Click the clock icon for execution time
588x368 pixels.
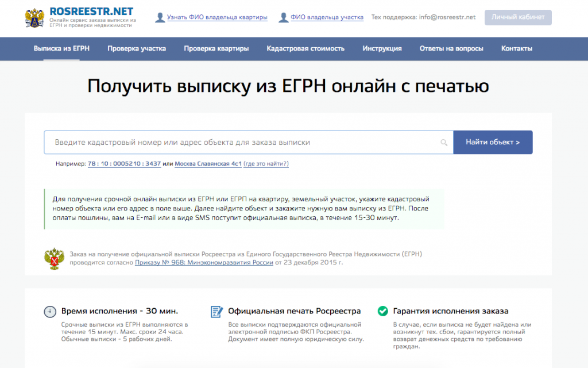coord(50,312)
